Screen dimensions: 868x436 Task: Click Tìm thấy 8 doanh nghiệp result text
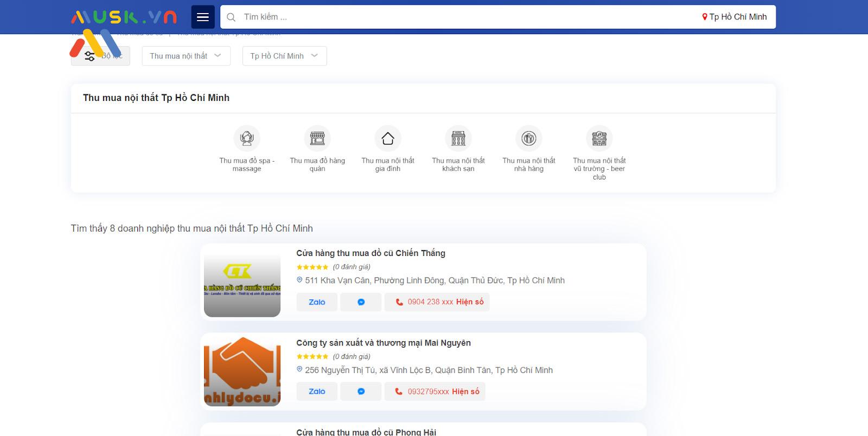[x=192, y=228]
